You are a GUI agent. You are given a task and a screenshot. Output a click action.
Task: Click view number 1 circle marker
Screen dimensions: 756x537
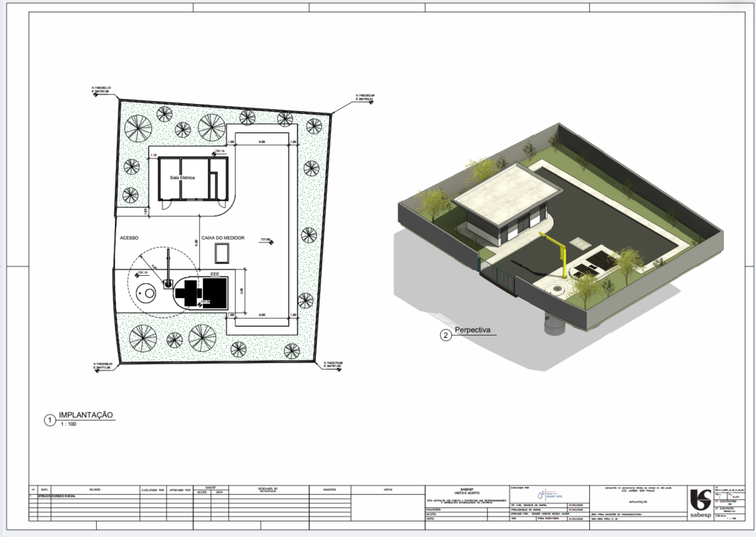pyautogui.click(x=49, y=420)
